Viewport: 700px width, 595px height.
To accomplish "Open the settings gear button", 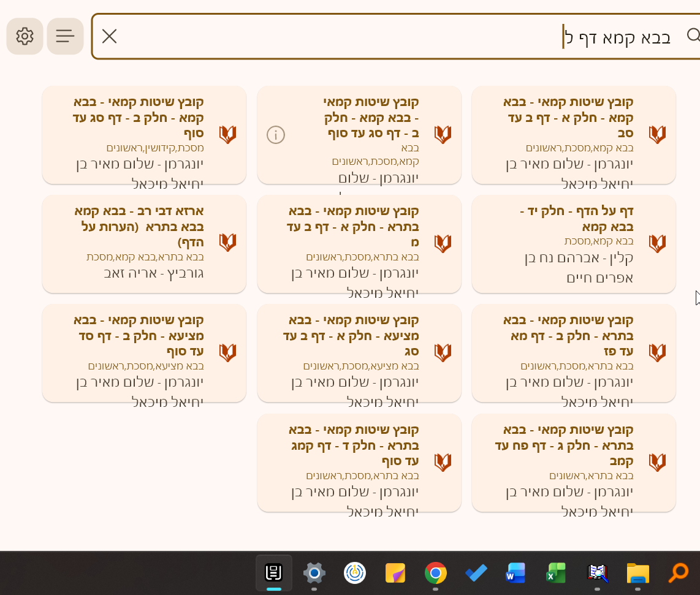I will click(25, 36).
